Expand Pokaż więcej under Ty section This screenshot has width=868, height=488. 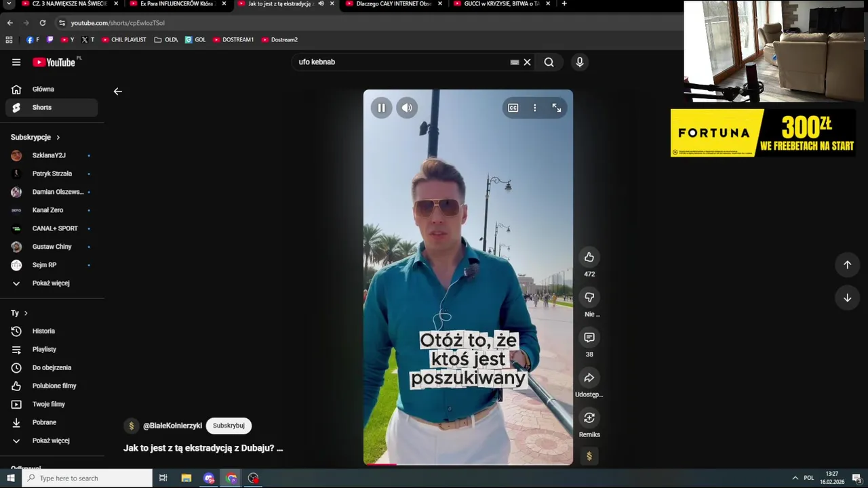pos(52,441)
